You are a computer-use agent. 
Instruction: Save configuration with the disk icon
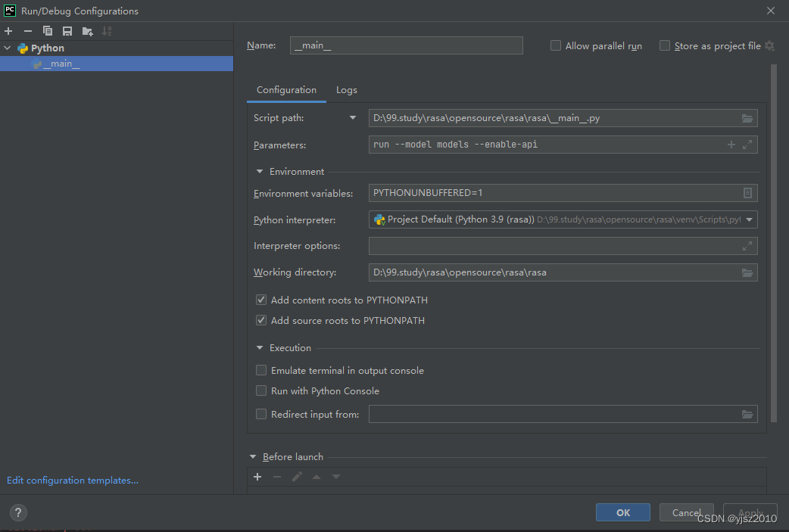pyautogui.click(x=67, y=31)
